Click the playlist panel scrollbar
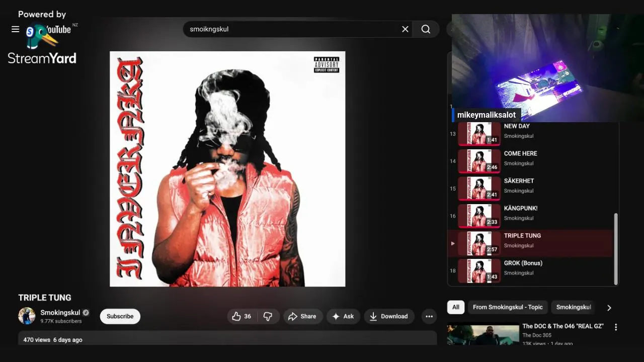644x362 pixels. click(x=616, y=249)
